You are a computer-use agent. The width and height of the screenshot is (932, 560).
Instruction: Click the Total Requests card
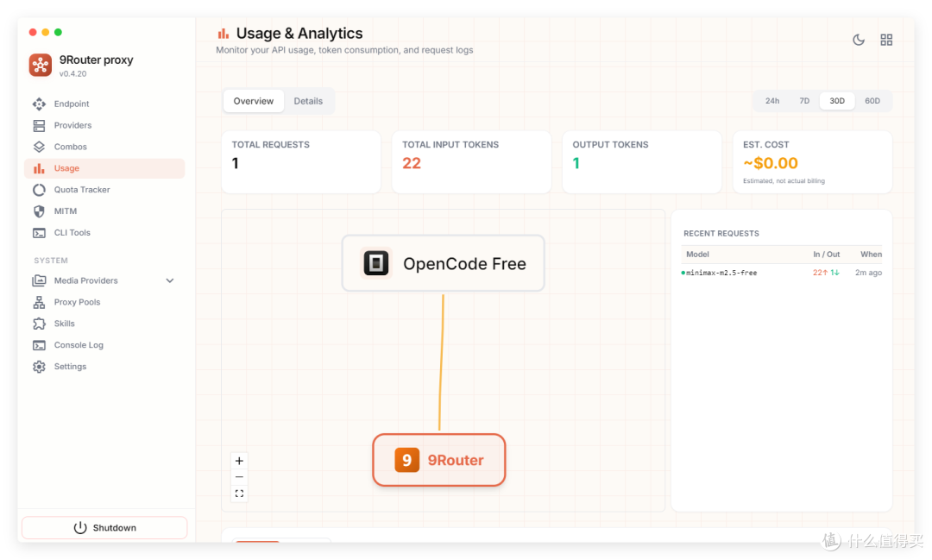coord(301,161)
